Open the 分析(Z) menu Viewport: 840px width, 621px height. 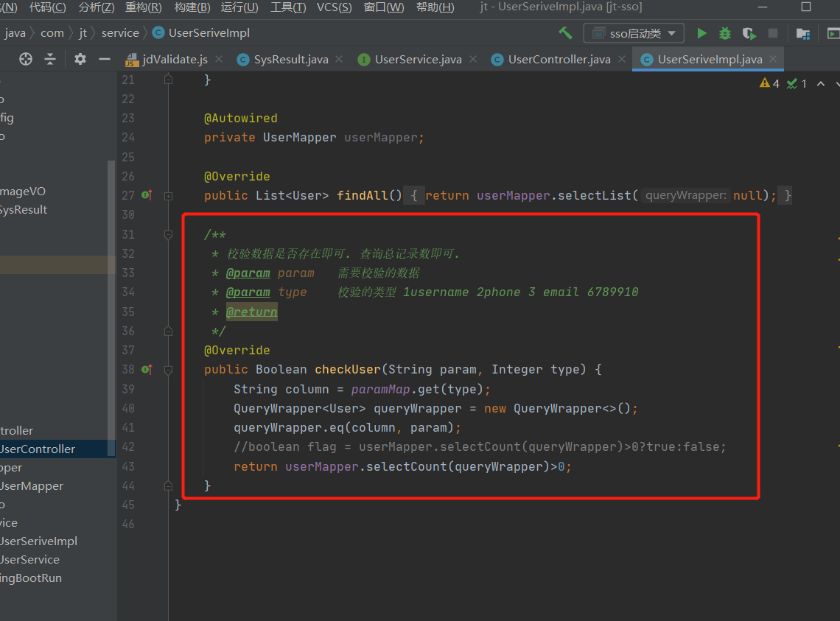97,7
